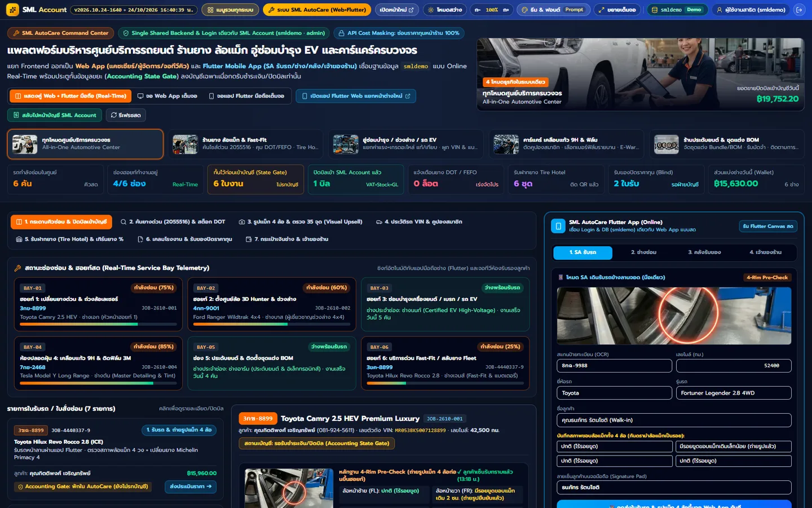Open Flutter Web app in separate window
This screenshot has height=508, width=812.
click(356, 96)
